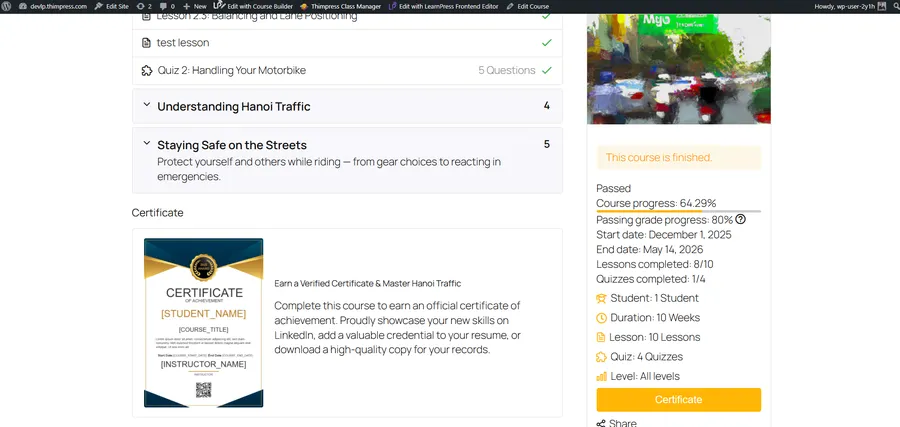
Task: Click Edit with LearnPress Frontend Editor
Action: (x=444, y=6)
